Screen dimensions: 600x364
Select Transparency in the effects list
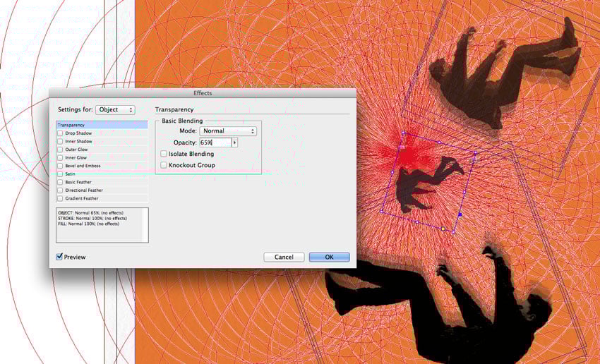tap(102, 125)
